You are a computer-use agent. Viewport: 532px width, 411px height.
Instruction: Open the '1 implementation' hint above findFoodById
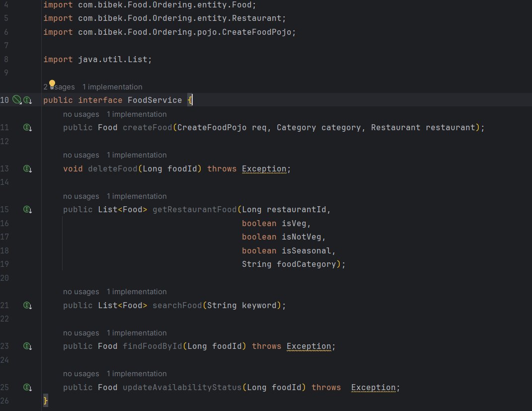tap(137, 333)
